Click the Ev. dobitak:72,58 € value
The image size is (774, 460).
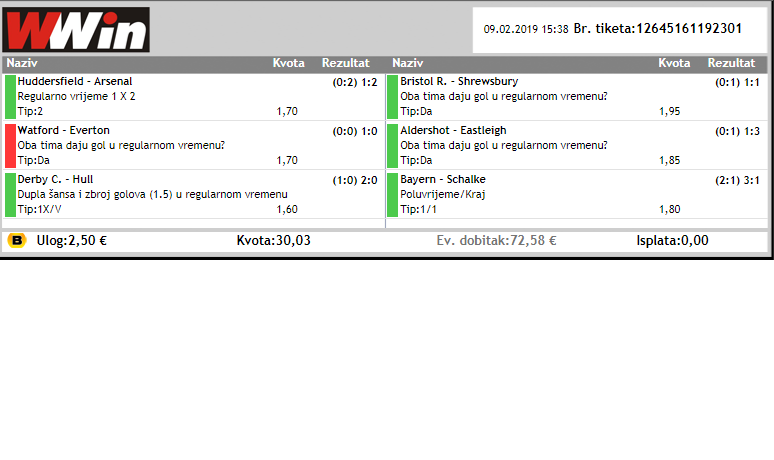click(x=496, y=240)
